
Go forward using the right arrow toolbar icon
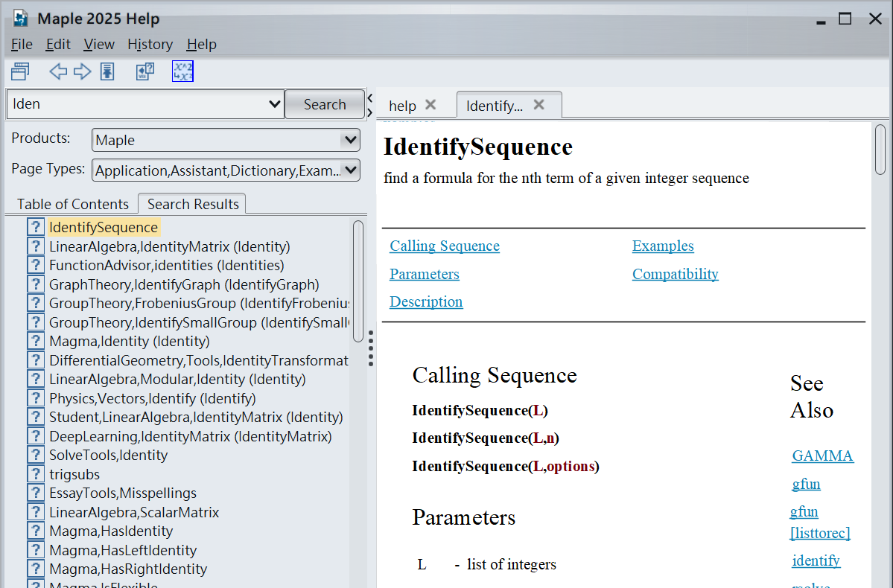click(83, 71)
